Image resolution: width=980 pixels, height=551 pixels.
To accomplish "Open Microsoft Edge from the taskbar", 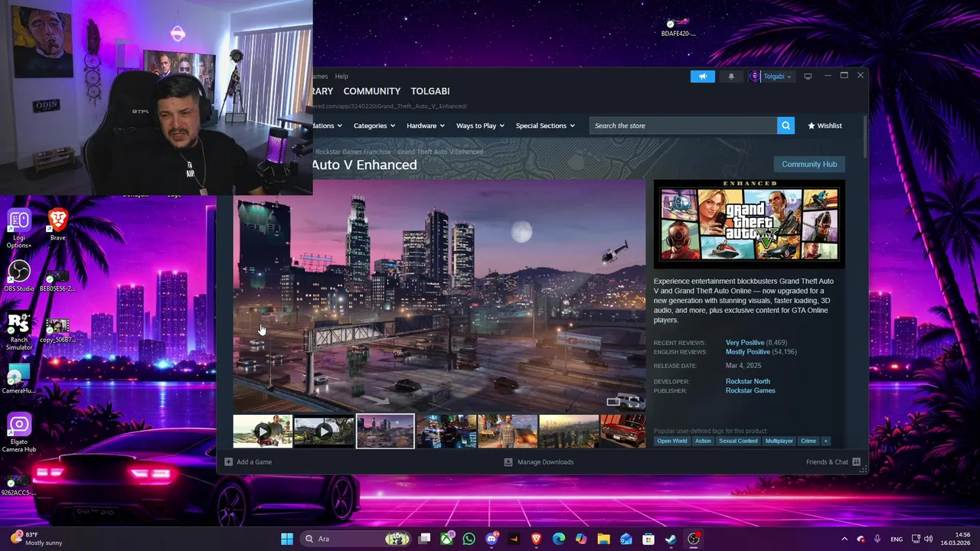I will pos(559,539).
